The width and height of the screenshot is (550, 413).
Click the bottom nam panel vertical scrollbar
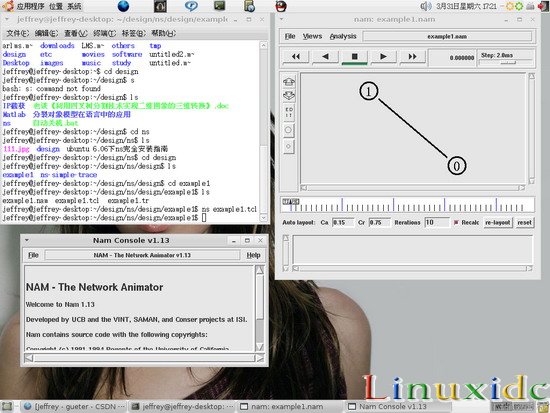coord(286,253)
